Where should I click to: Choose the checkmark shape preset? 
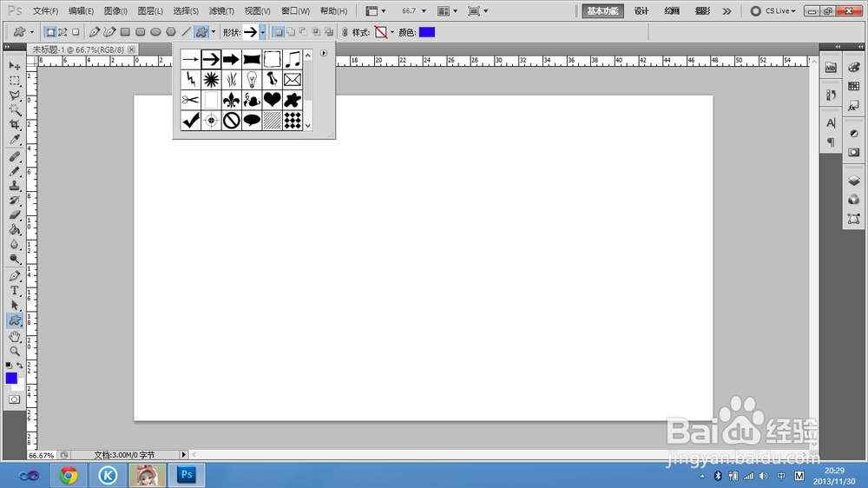click(x=190, y=120)
